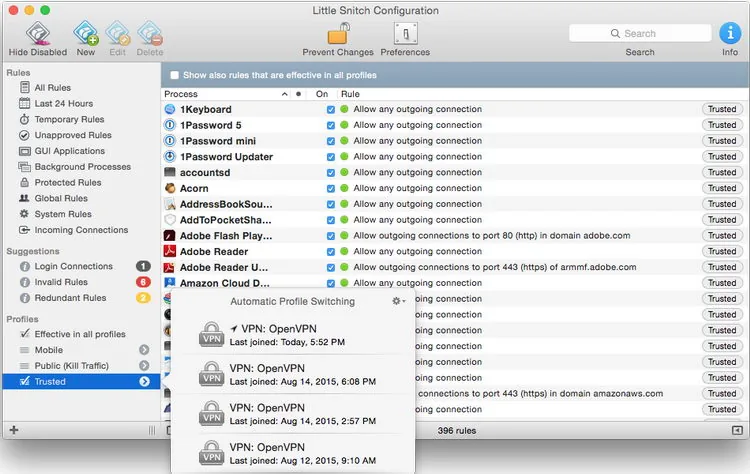
Task: Create a new rule with New icon
Action: (x=86, y=33)
